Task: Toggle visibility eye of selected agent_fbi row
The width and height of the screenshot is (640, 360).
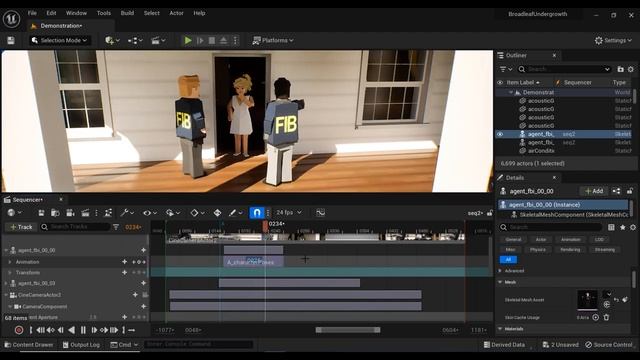Action: pos(500,134)
